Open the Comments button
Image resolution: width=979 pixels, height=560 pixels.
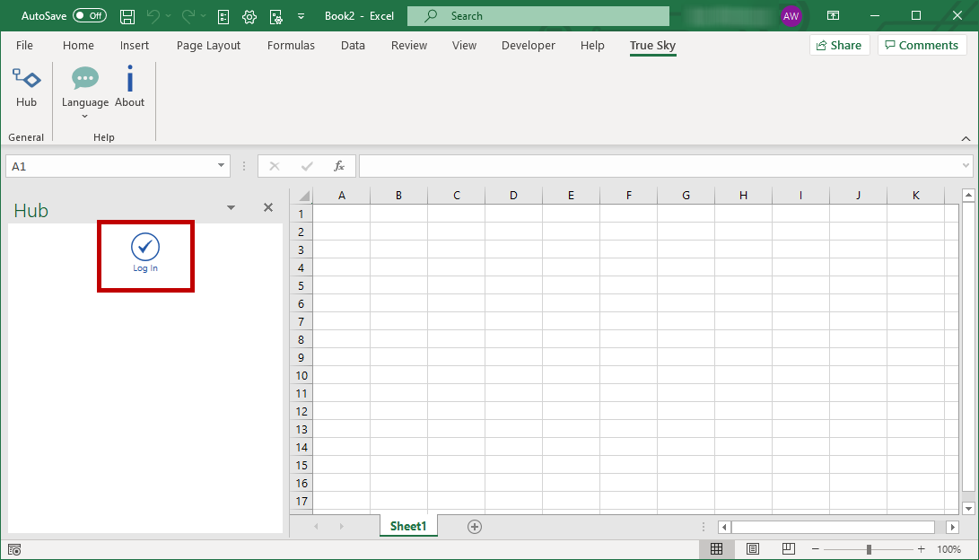[922, 45]
